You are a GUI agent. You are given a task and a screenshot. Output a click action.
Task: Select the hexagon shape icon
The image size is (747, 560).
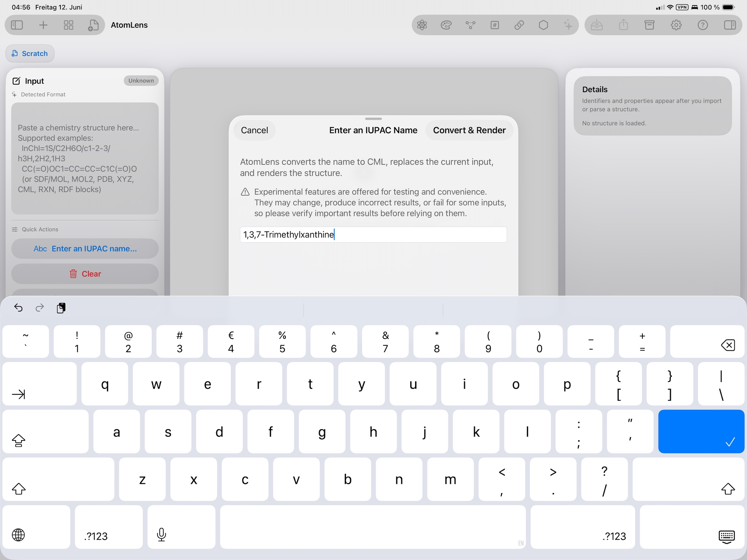tap(543, 25)
